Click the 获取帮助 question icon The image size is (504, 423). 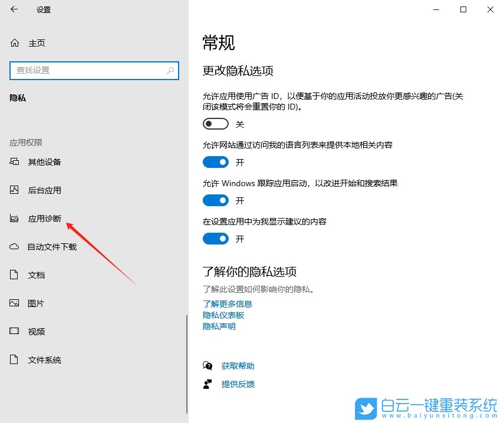[x=207, y=365]
